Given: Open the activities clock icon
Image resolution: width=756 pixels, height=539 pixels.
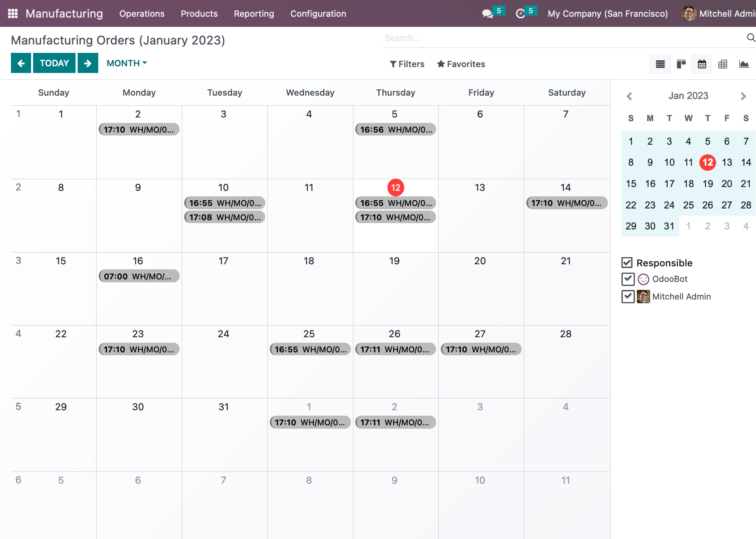Looking at the screenshot, I should point(521,14).
